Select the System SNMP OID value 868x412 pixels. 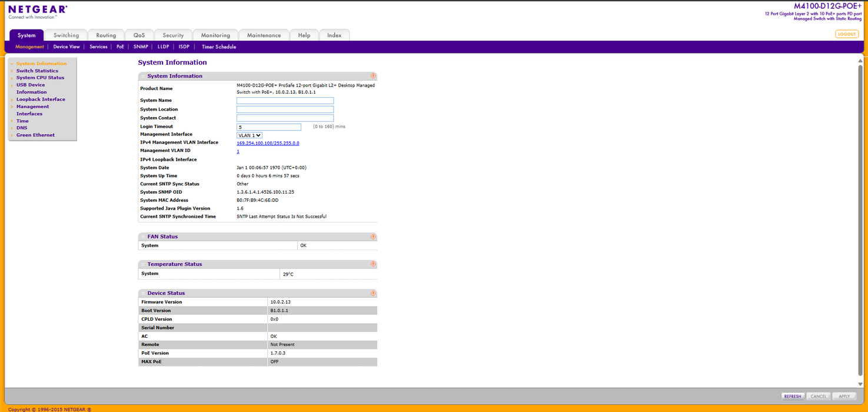coord(265,192)
